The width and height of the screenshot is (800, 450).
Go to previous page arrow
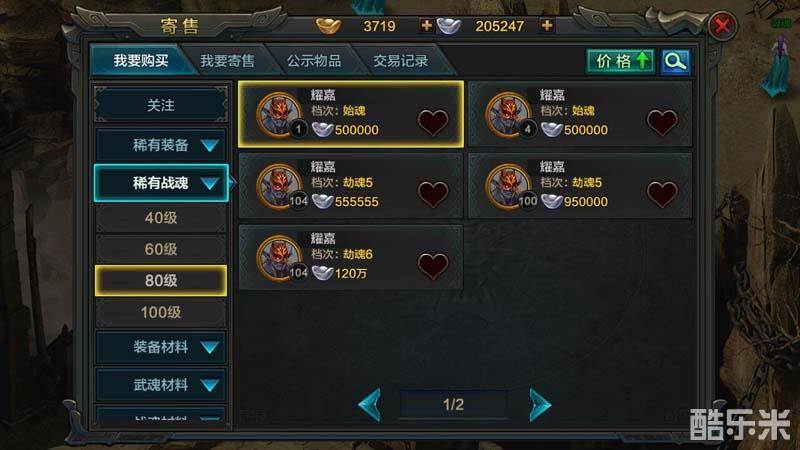pos(370,405)
